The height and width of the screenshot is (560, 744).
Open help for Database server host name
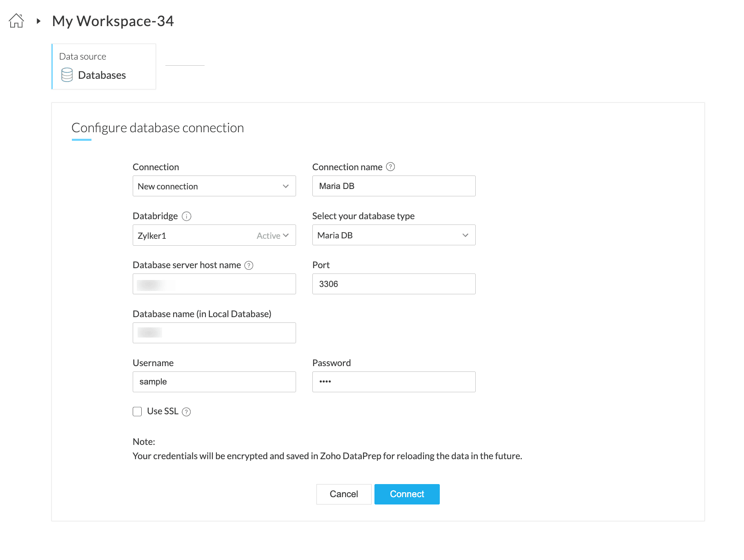tap(249, 265)
